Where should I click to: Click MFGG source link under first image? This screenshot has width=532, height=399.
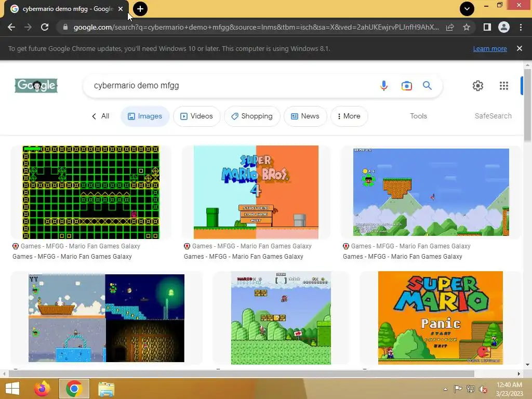(77, 246)
